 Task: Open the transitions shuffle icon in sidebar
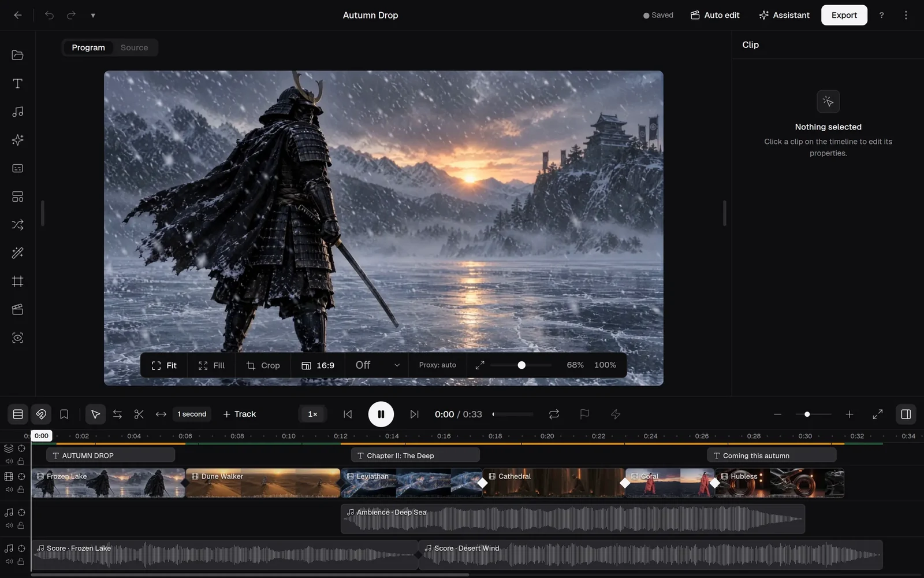[17, 225]
